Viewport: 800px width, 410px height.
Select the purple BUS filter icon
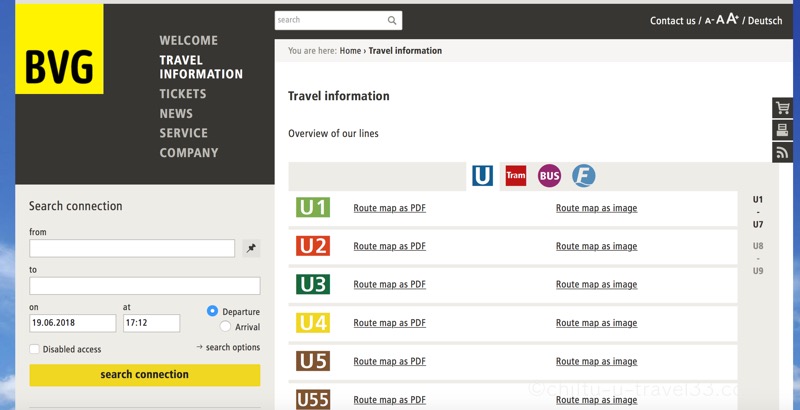coord(549,176)
